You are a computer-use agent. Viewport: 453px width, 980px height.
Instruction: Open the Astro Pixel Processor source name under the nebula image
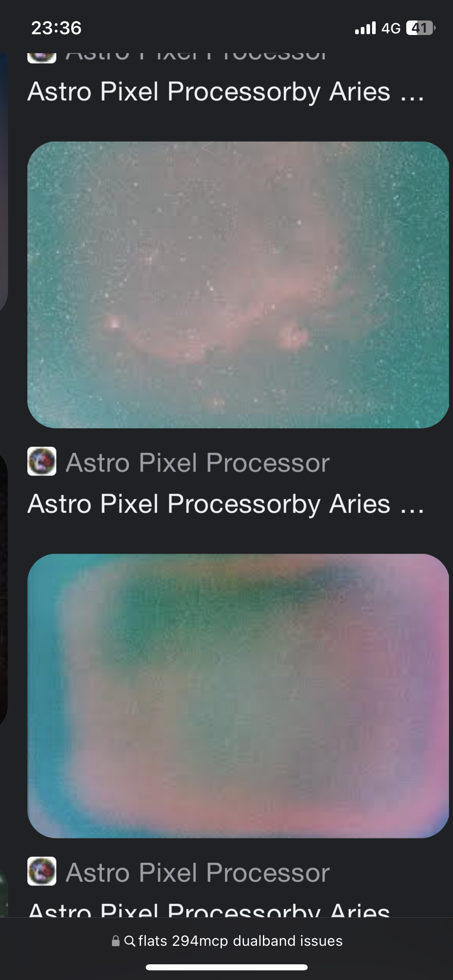[198, 463]
